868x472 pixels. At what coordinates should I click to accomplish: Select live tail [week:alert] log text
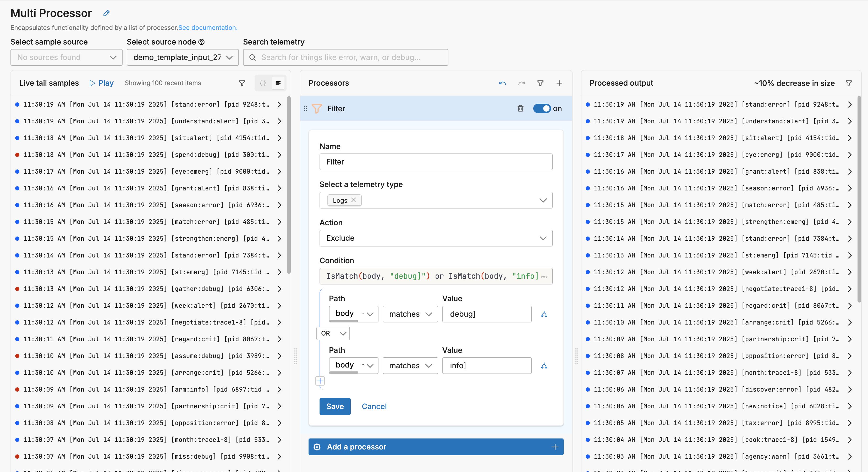coord(146,306)
